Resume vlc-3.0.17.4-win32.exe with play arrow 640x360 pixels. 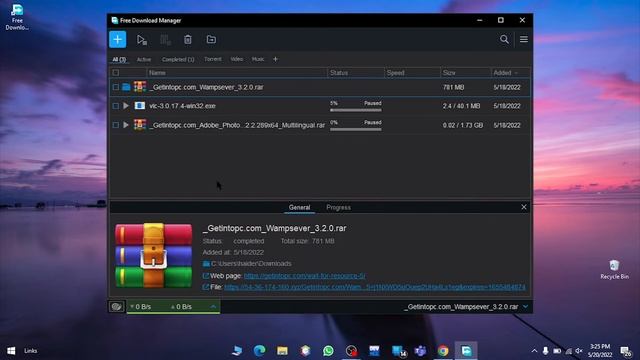pyautogui.click(x=126, y=106)
